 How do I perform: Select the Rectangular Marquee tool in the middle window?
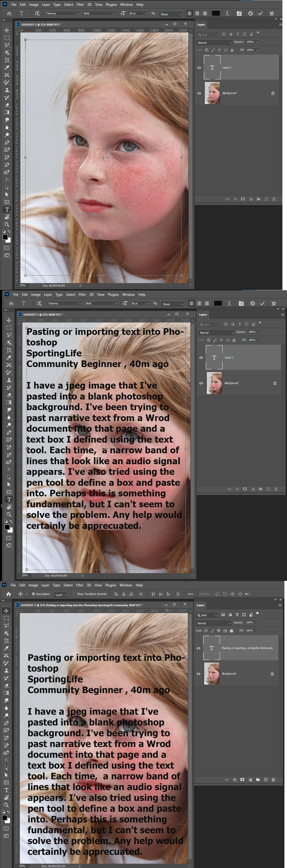pos(9,328)
